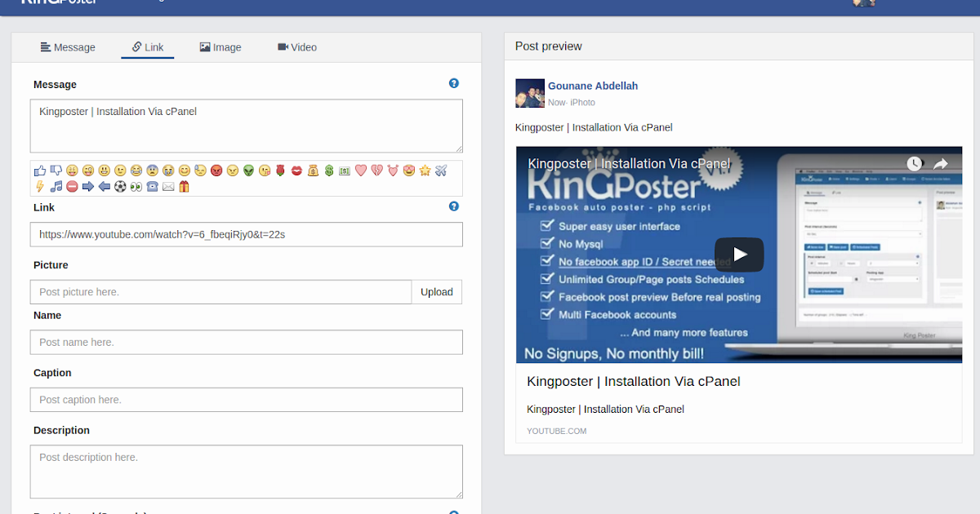This screenshot has height=514, width=980.
Task: Open the KingPoster logo link
Action: [59, 2]
